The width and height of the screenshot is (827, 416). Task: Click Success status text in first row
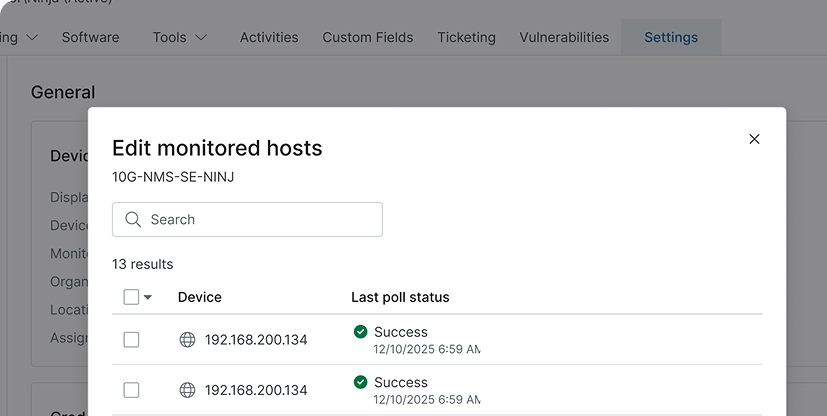pyautogui.click(x=401, y=332)
